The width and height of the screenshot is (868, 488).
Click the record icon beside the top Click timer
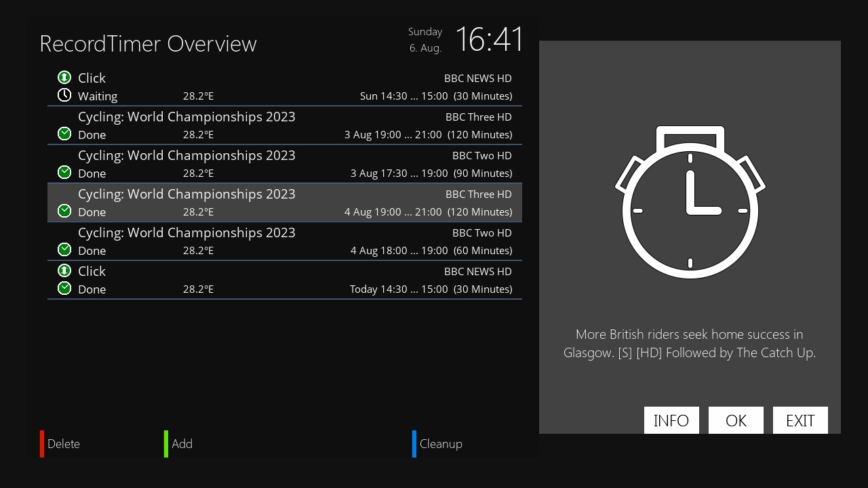[64, 77]
